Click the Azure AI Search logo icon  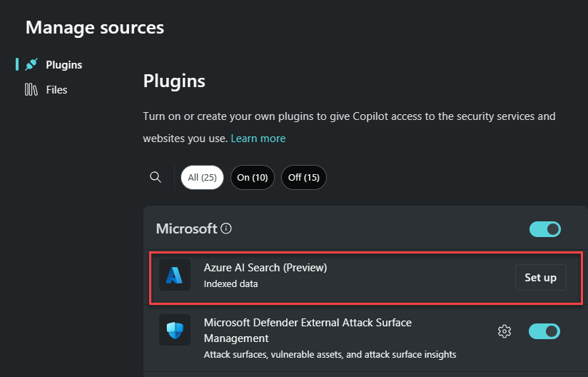pyautogui.click(x=174, y=275)
